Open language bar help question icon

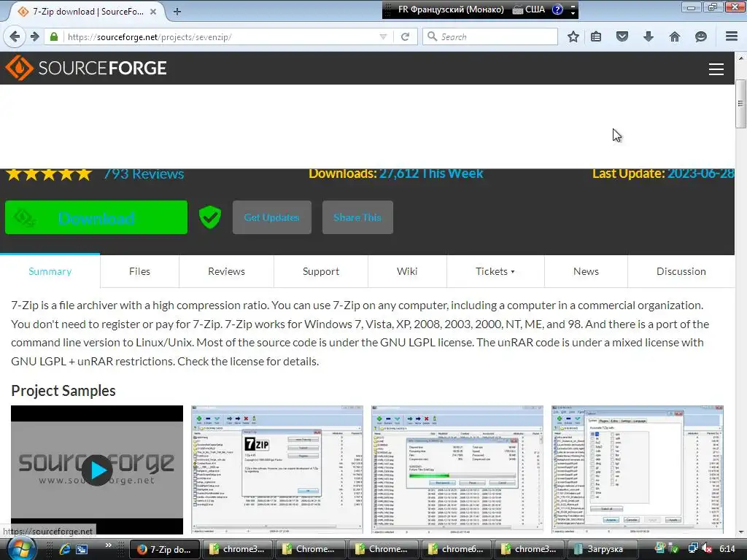point(557,9)
